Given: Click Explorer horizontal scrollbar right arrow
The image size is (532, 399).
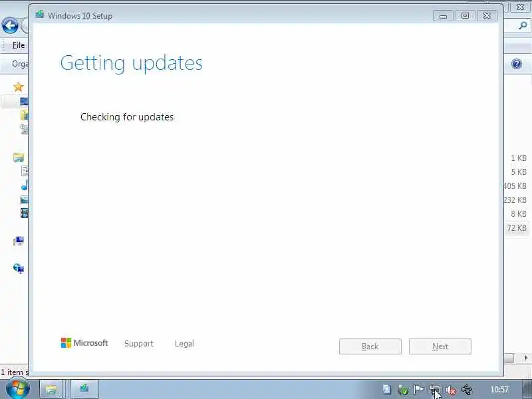Looking at the screenshot, I should pos(526,358).
